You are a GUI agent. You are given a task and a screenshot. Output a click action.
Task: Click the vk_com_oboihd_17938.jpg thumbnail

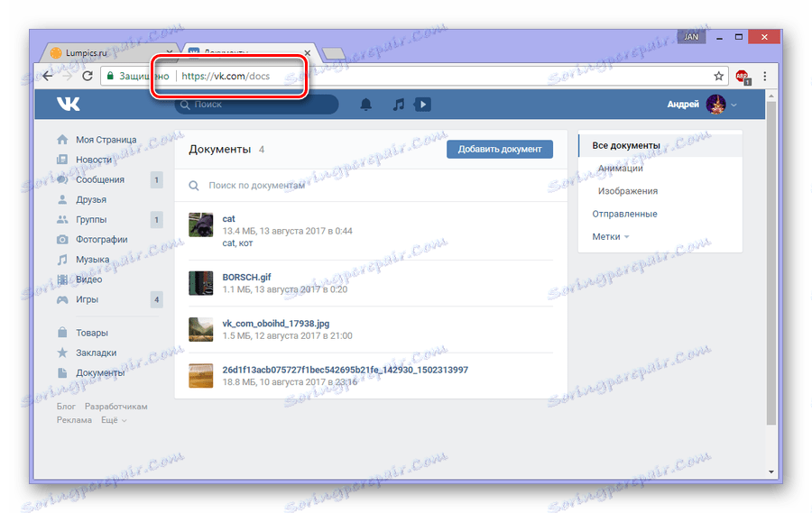[x=201, y=330]
